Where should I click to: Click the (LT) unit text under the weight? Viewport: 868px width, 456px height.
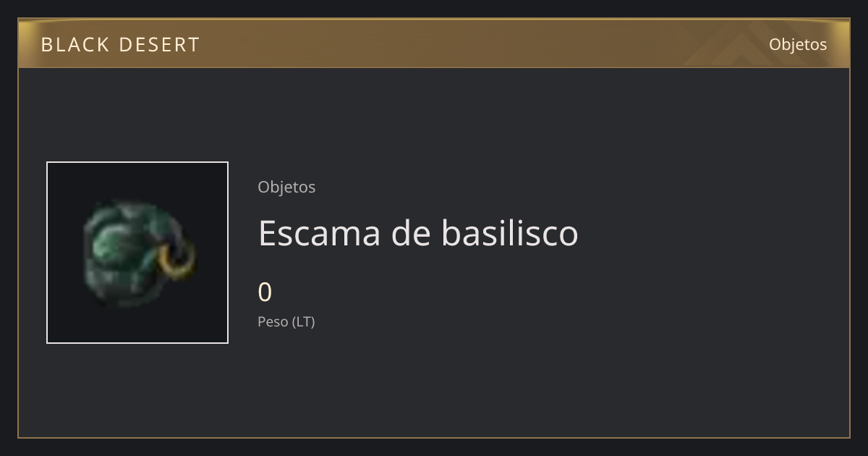click(x=304, y=321)
